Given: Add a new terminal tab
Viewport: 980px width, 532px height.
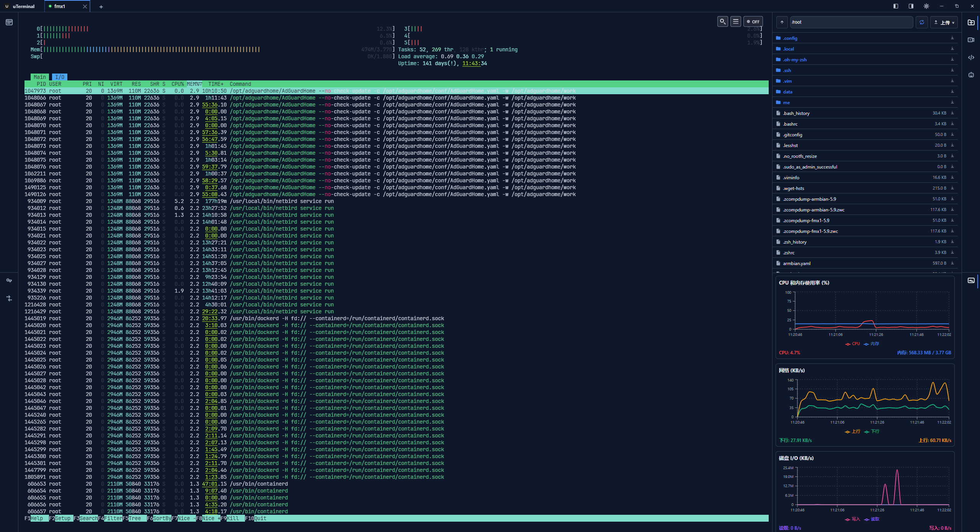Looking at the screenshot, I should [101, 7].
